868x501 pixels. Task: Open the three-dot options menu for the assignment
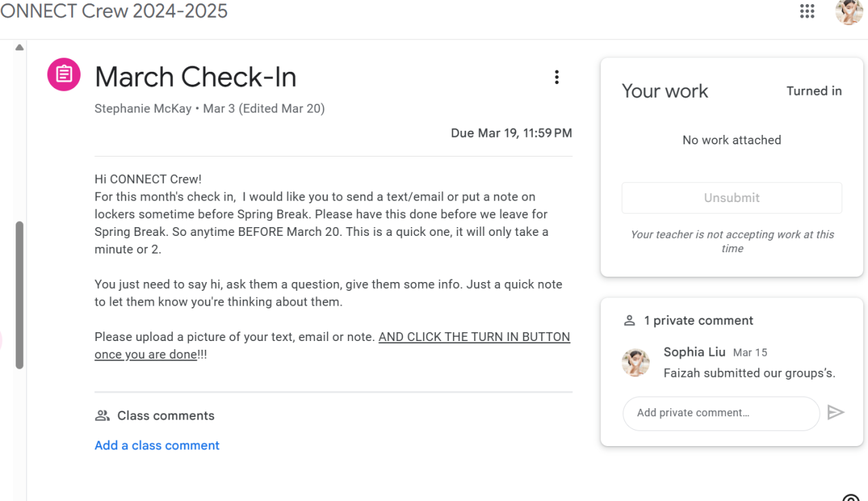click(x=557, y=77)
